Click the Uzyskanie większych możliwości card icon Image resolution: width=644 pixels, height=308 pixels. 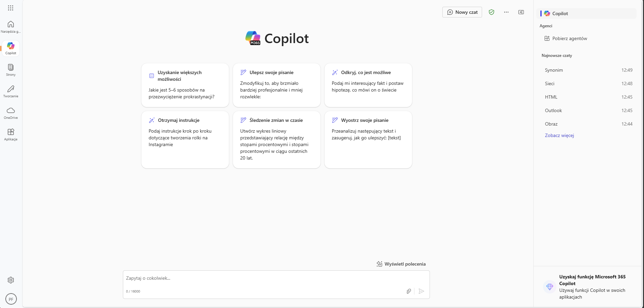(151, 76)
